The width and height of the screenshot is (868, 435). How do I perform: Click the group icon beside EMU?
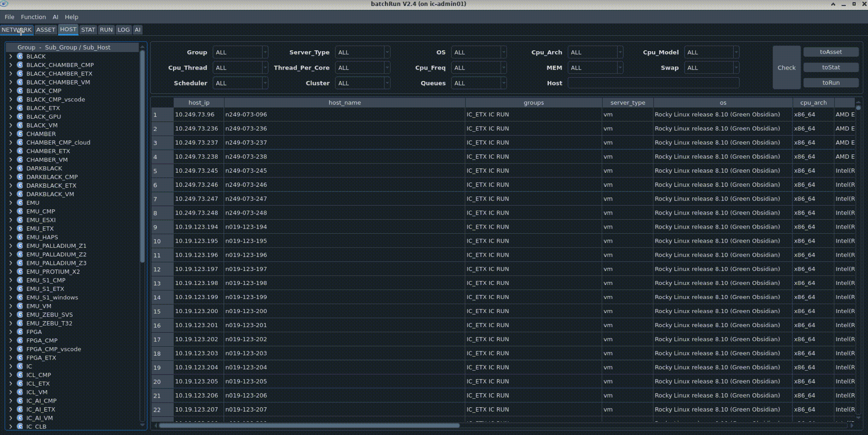[x=20, y=203]
